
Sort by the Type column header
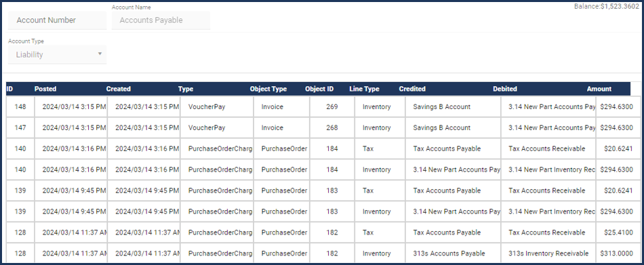pos(186,89)
